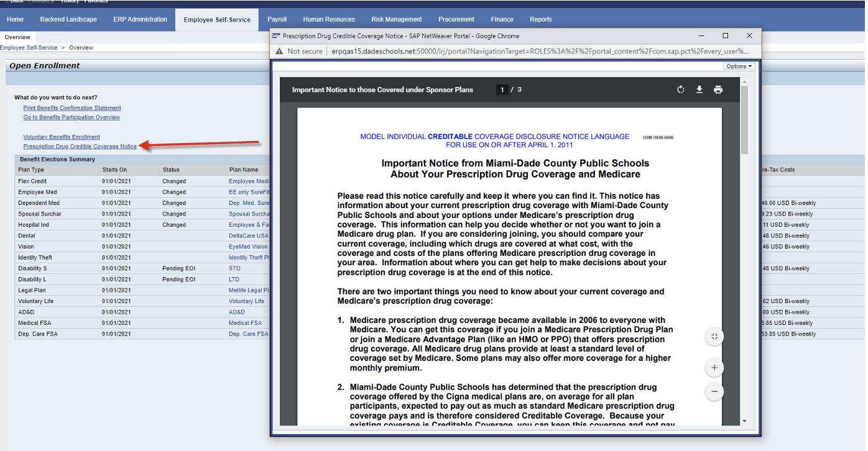Open the Favorites menu
Viewport: 868px width, 451px height.
(96, 1)
